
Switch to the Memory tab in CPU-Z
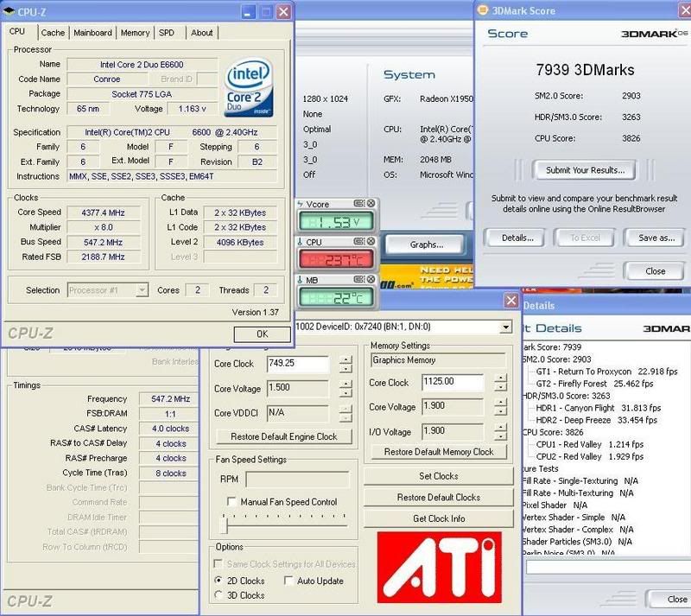[x=135, y=33]
